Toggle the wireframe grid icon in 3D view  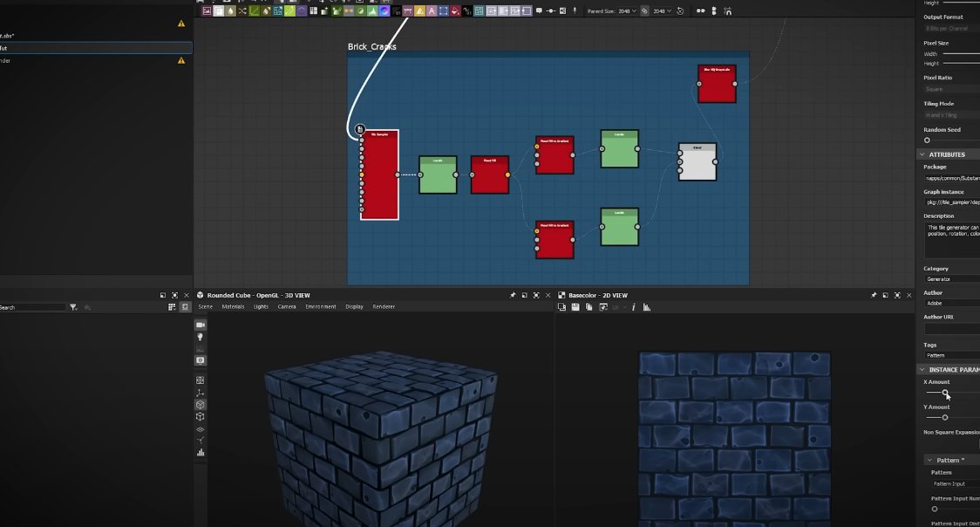tap(200, 380)
